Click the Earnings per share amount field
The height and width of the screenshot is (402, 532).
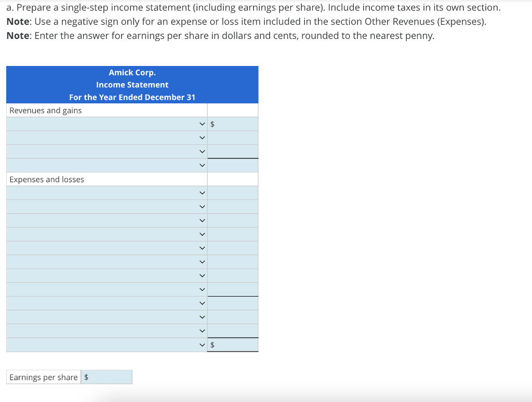[x=107, y=377]
